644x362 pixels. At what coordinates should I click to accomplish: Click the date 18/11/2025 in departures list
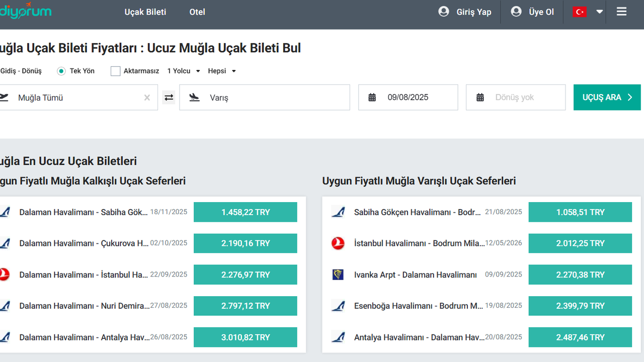pos(169,212)
